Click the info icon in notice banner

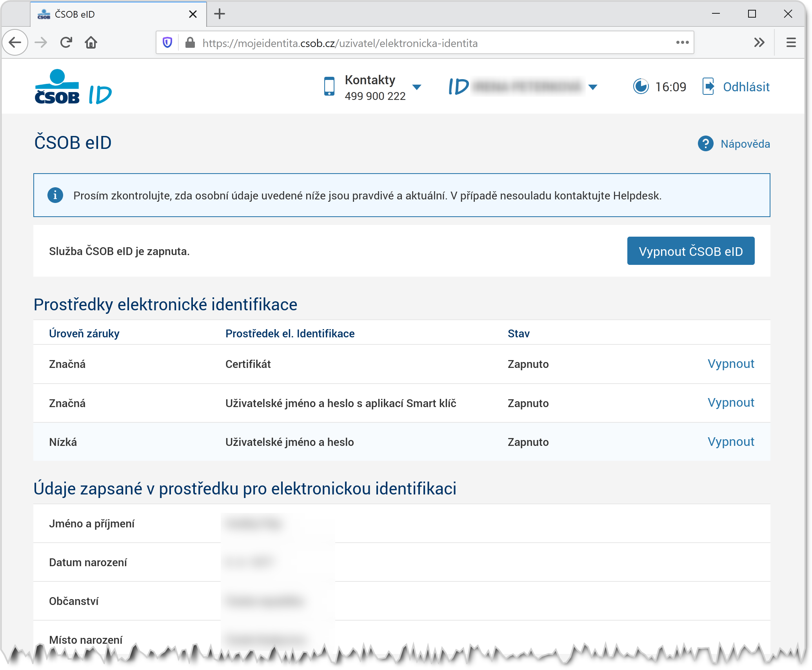click(55, 195)
